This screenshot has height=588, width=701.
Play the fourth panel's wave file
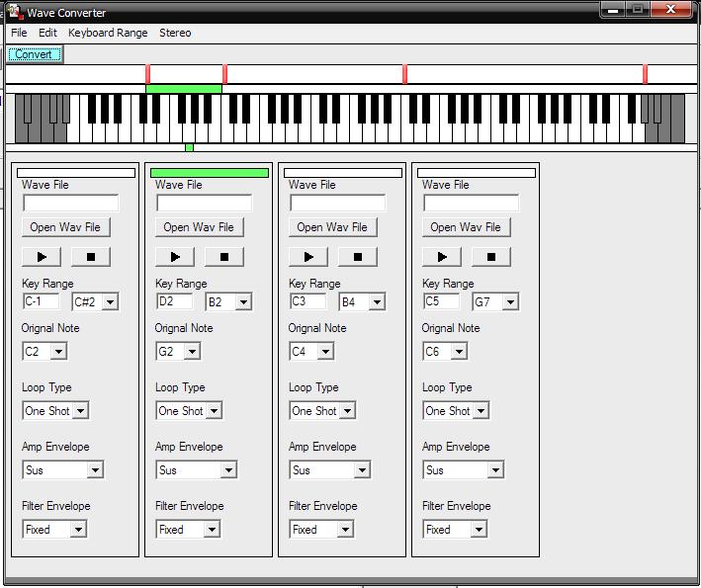(x=442, y=257)
